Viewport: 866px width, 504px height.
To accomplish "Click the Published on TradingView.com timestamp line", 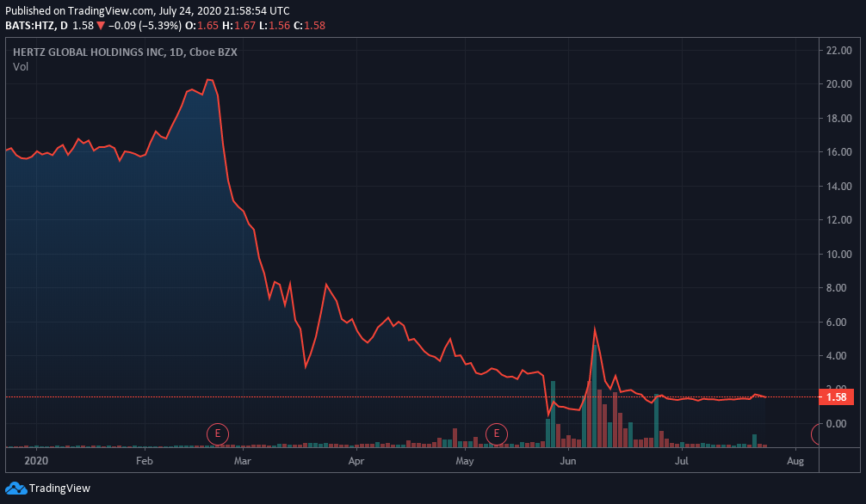I will point(147,10).
